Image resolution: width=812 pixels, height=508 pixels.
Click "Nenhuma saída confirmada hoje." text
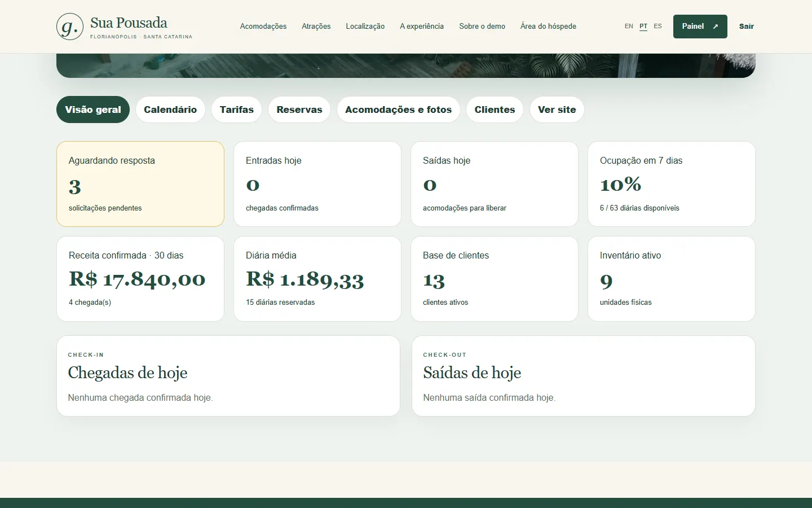[489, 398]
